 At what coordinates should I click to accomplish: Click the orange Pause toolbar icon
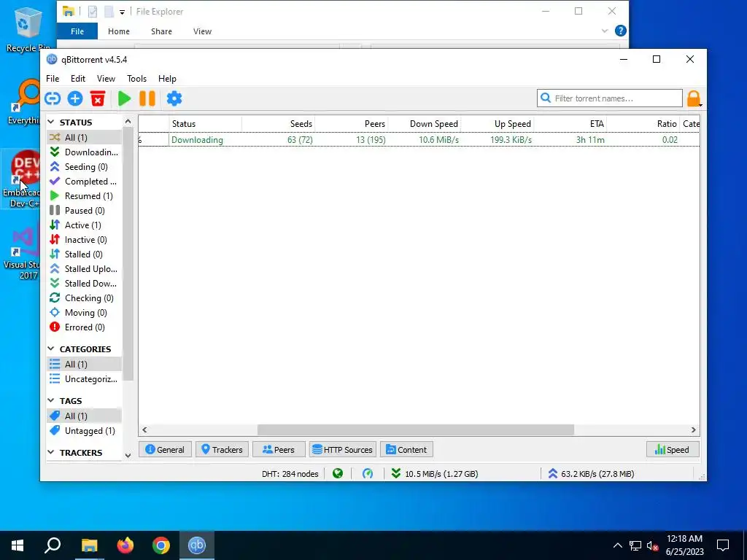pos(147,98)
